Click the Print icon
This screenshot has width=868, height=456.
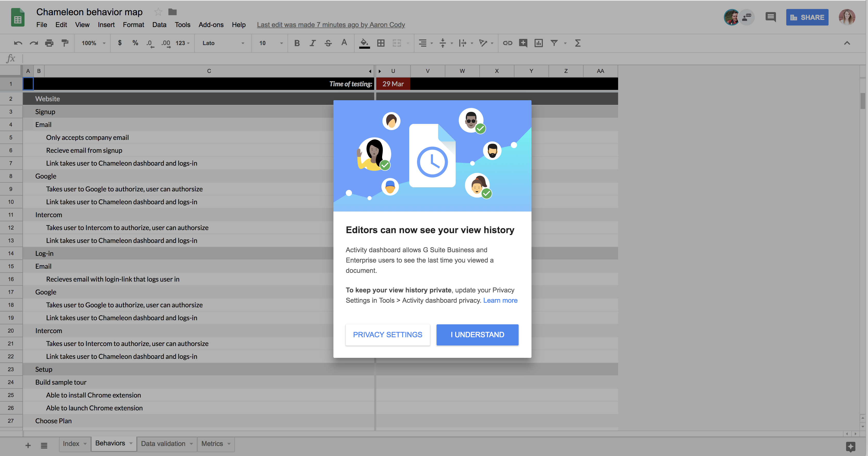click(x=49, y=43)
